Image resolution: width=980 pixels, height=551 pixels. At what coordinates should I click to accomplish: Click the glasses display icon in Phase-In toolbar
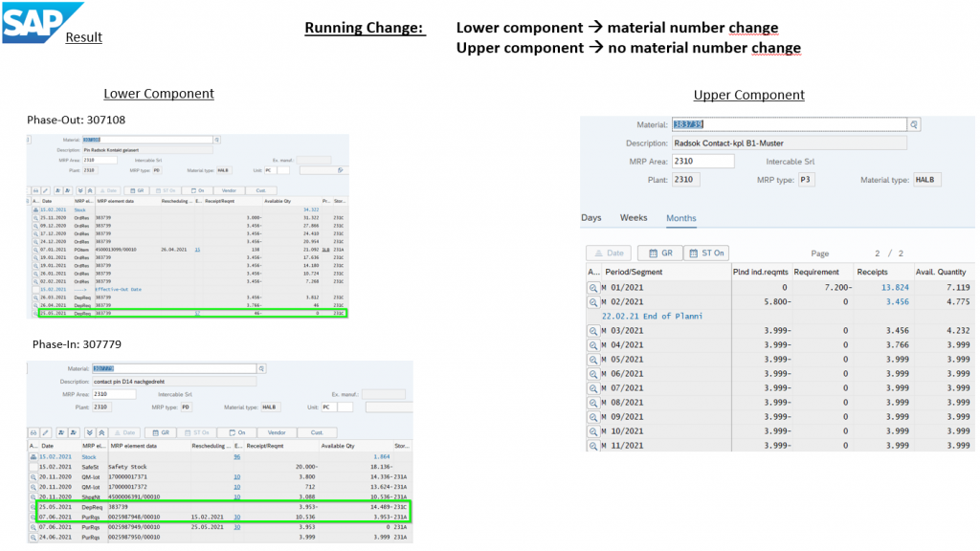click(x=34, y=433)
